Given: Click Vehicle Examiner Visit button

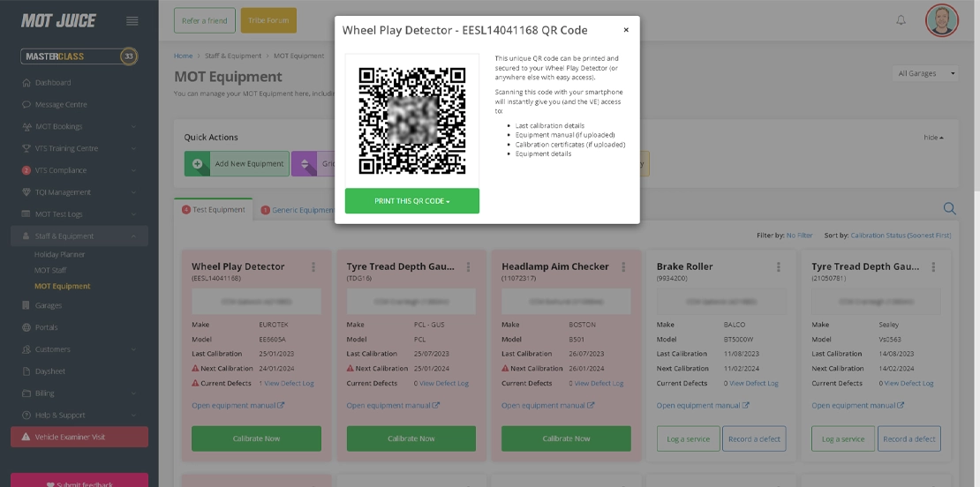Looking at the screenshot, I should tap(79, 437).
